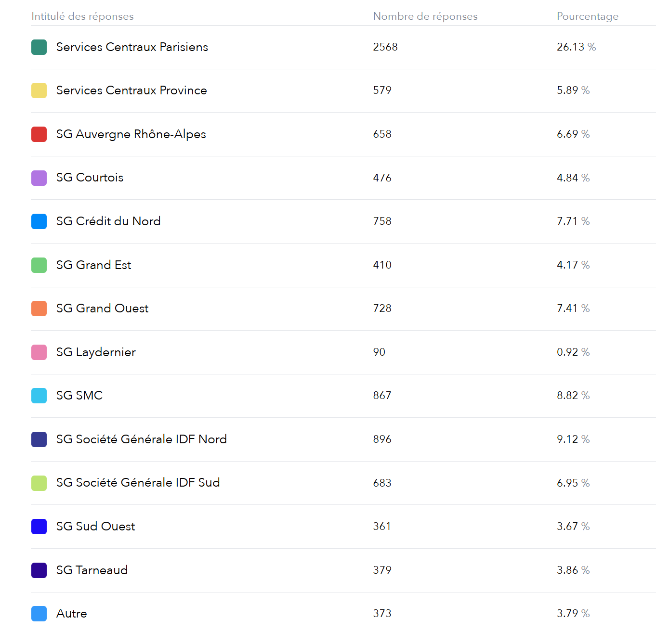Screen dimensions: 656x644
Task: Select the dark indigo SG Tarneaud swatch
Action: point(39,570)
